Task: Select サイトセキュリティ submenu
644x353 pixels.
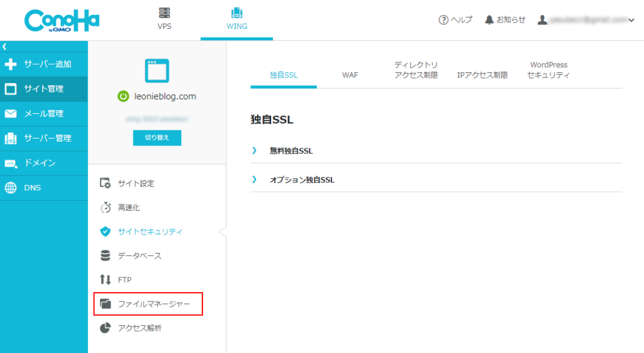Action: (x=150, y=232)
